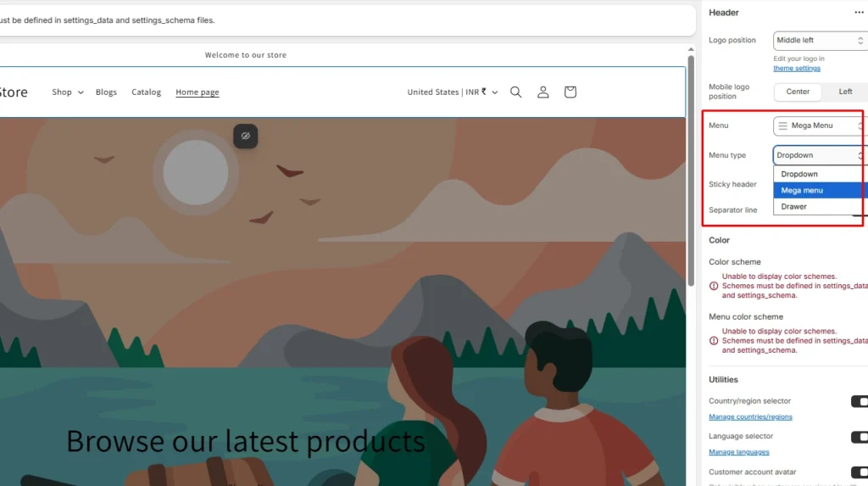
Task: Open the Logo position dropdown
Action: pyautogui.click(x=820, y=41)
